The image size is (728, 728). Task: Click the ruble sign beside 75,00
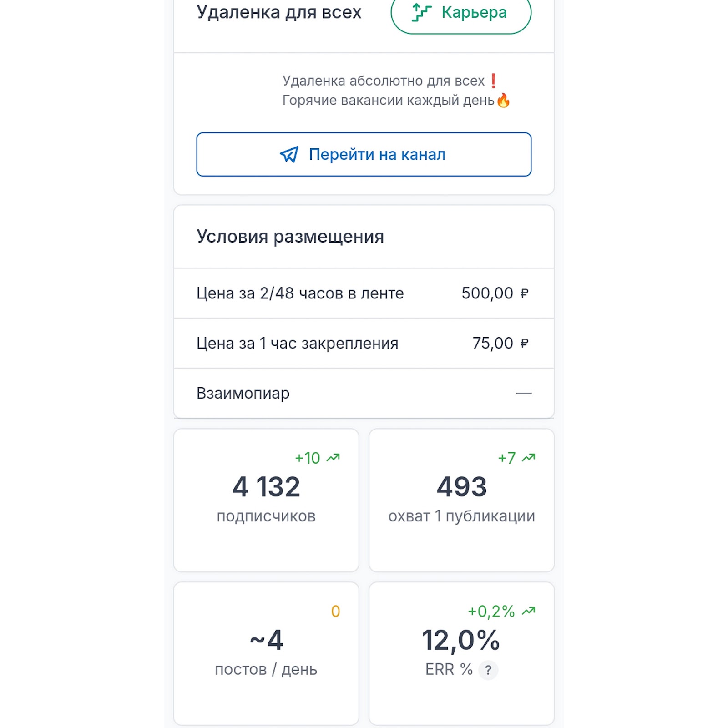tap(525, 343)
